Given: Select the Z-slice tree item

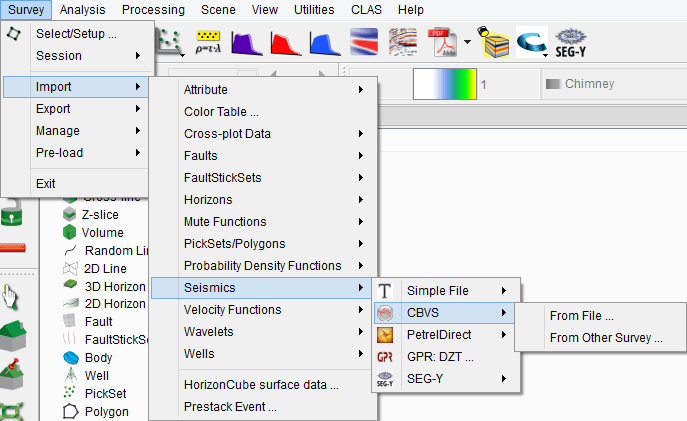Looking at the screenshot, I should [x=101, y=215].
